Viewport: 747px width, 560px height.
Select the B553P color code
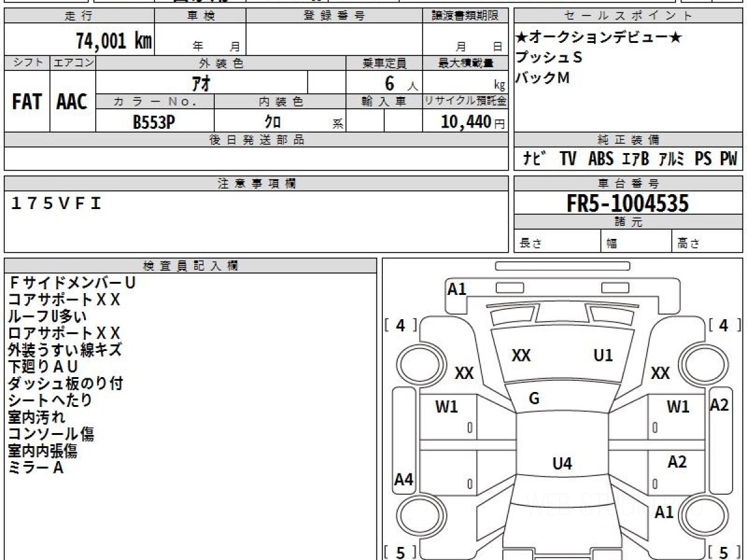[154, 122]
